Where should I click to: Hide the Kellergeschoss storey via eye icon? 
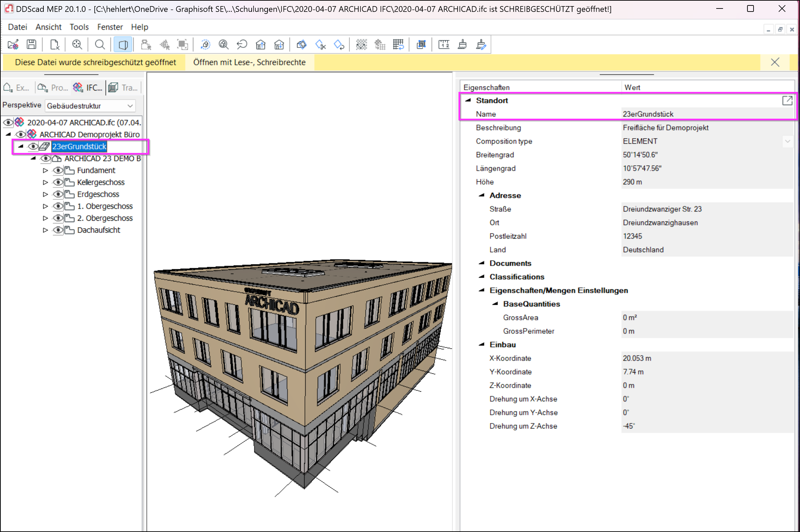[x=58, y=182]
